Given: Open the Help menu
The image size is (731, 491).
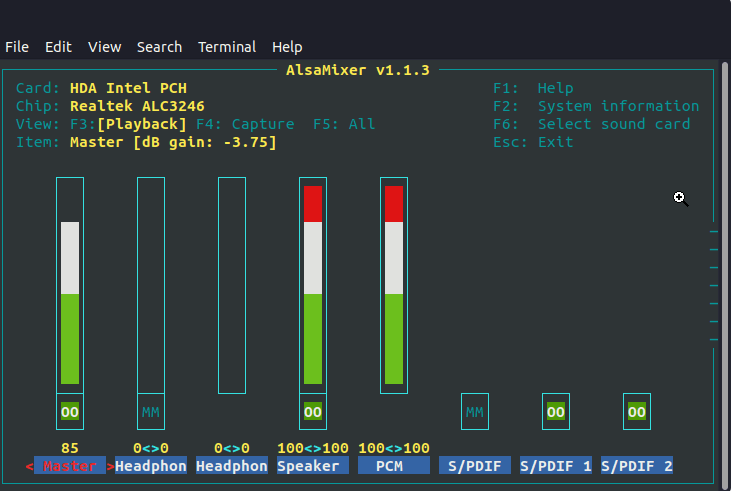Looking at the screenshot, I should point(287,47).
